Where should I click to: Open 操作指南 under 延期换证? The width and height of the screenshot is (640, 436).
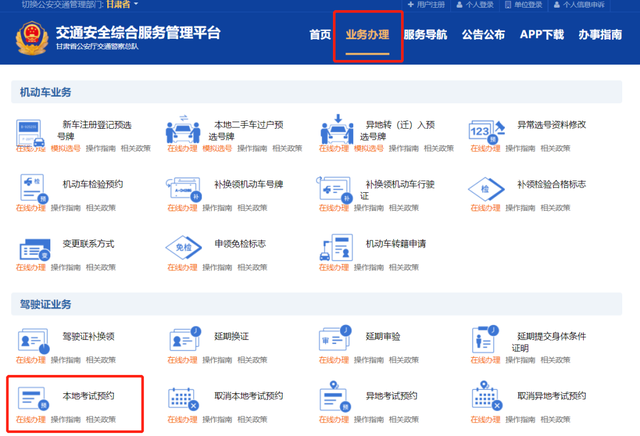tap(217, 360)
